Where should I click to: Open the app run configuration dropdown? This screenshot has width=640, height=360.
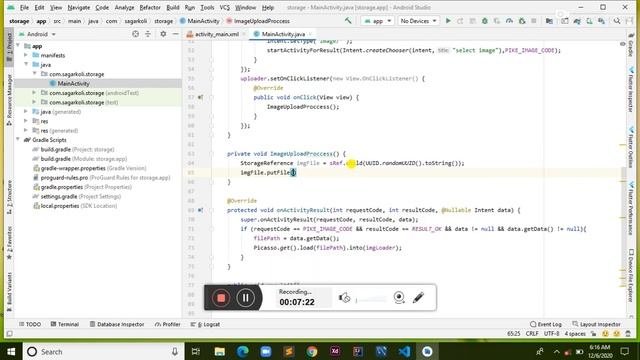pos(378,21)
